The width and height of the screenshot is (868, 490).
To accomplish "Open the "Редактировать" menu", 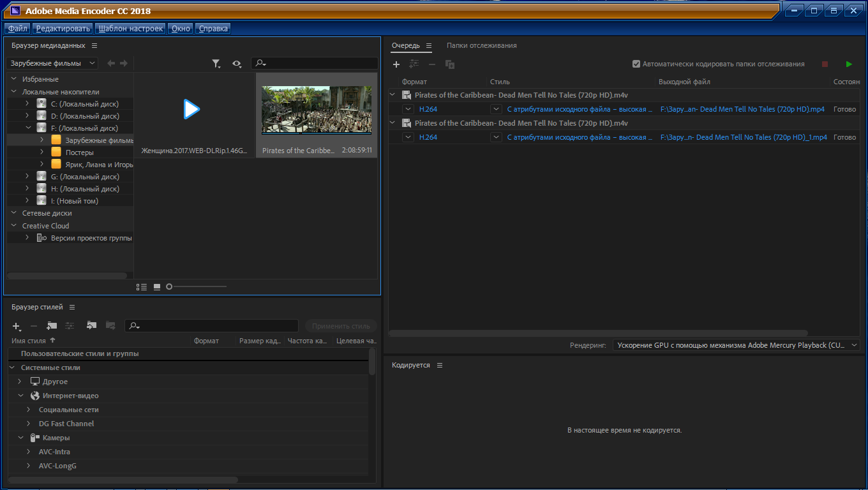I will (63, 29).
